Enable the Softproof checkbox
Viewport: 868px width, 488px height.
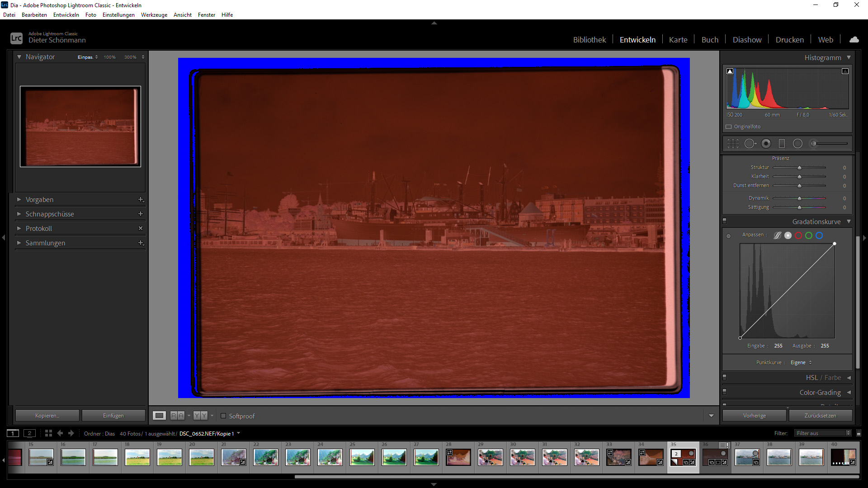(223, 416)
